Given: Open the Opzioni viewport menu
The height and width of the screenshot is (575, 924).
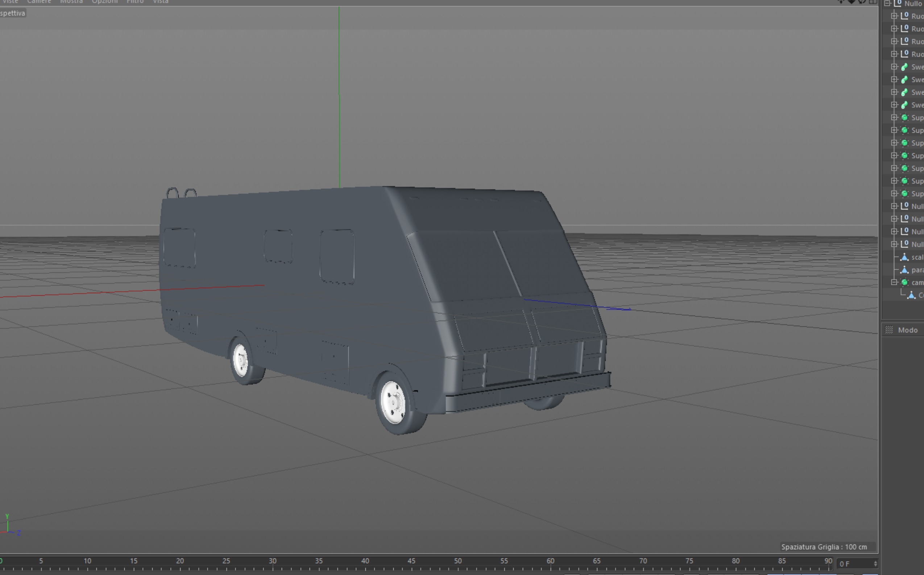Looking at the screenshot, I should (105, 2).
